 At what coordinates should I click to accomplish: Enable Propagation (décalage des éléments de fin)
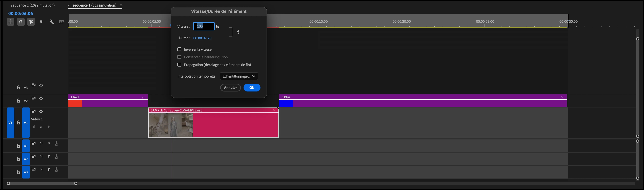pos(179,65)
